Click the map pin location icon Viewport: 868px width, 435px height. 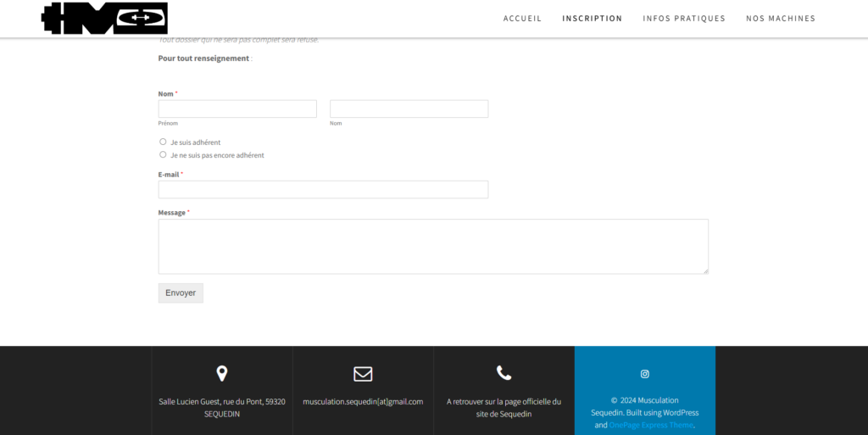(x=222, y=374)
